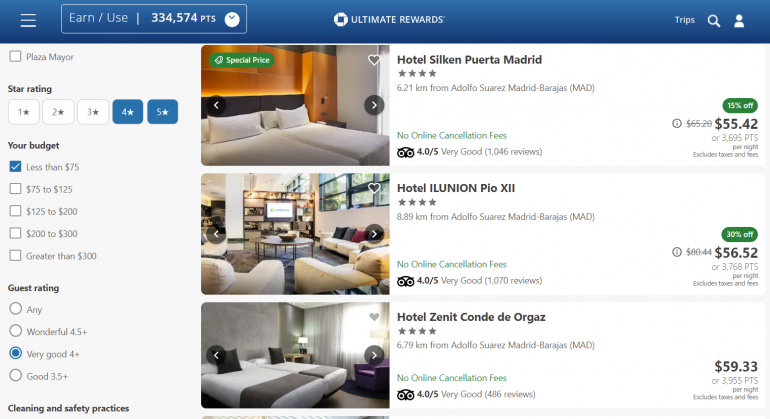
Task: Save Hotel ILUNION Pio XII with heart icon
Action: (x=374, y=188)
